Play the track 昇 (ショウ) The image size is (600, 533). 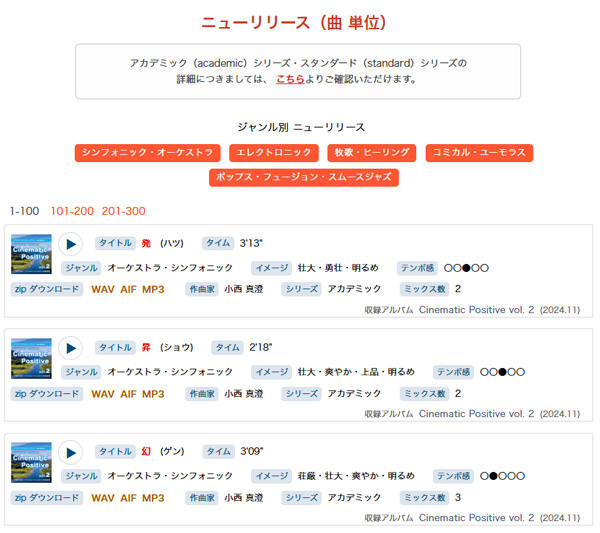70,348
